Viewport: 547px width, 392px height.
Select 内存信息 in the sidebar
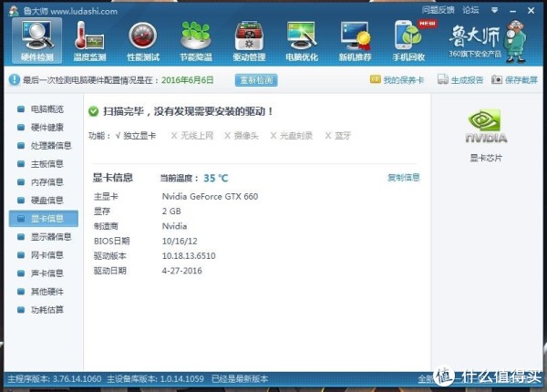[x=44, y=182]
